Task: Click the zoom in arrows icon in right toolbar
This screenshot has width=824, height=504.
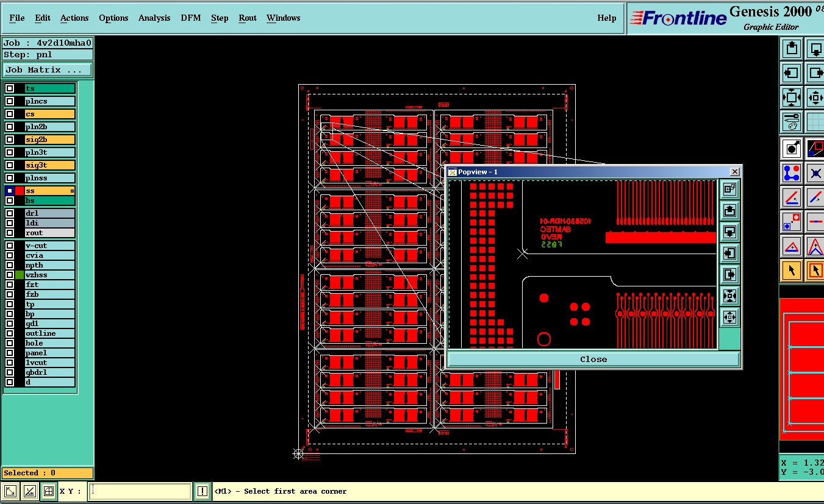Action: pyautogui.click(x=791, y=97)
